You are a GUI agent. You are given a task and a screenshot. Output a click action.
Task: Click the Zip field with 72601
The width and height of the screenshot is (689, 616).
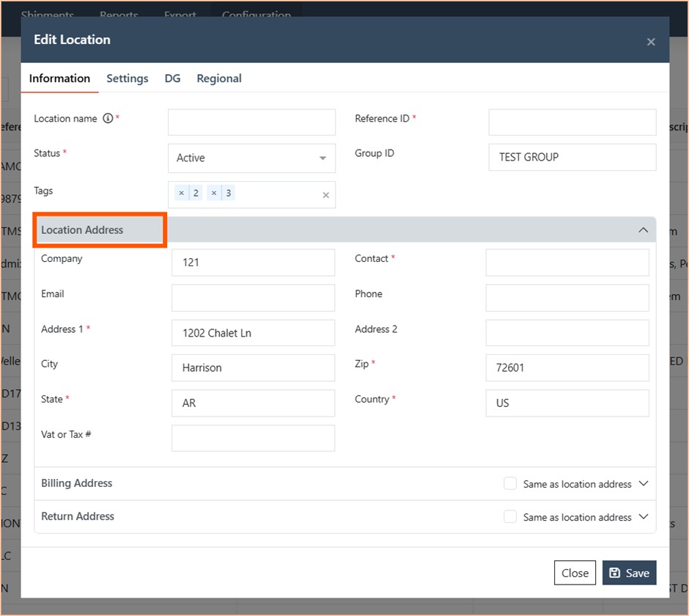pyautogui.click(x=567, y=368)
